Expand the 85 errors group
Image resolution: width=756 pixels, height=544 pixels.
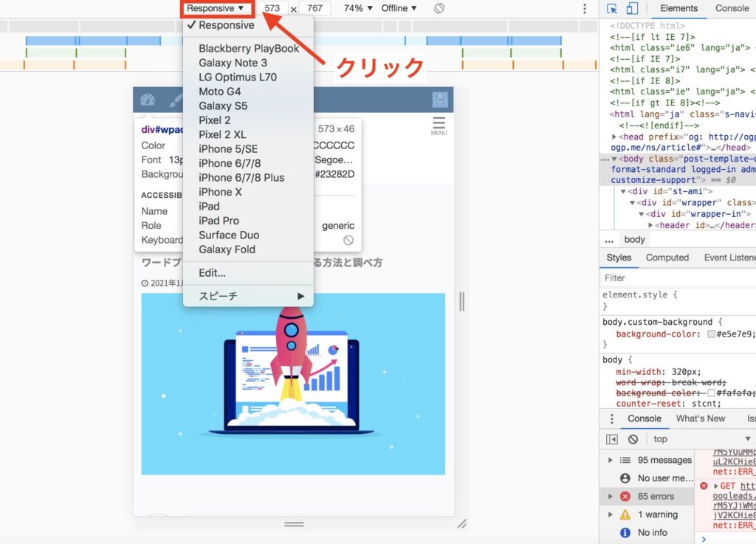point(610,496)
